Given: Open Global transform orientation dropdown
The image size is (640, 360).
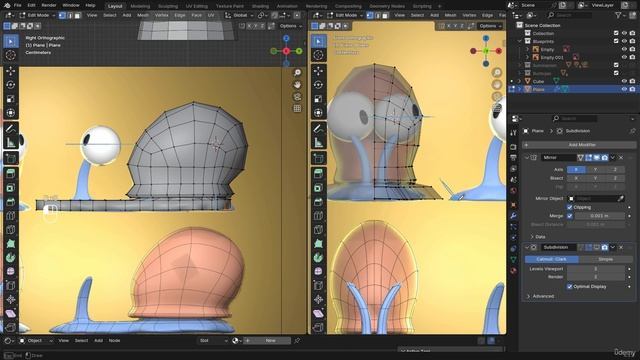Looking at the screenshot, I should click(240, 16).
